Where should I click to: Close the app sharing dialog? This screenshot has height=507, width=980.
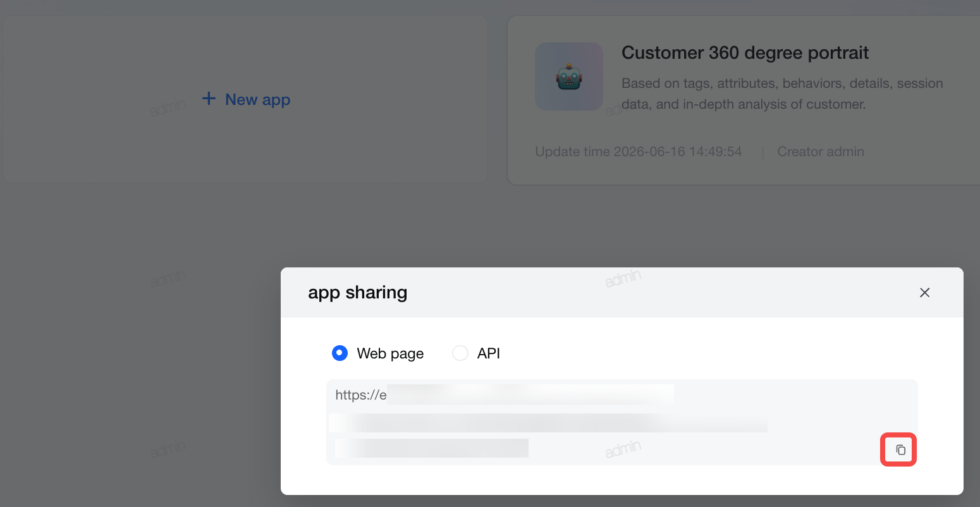point(924,293)
